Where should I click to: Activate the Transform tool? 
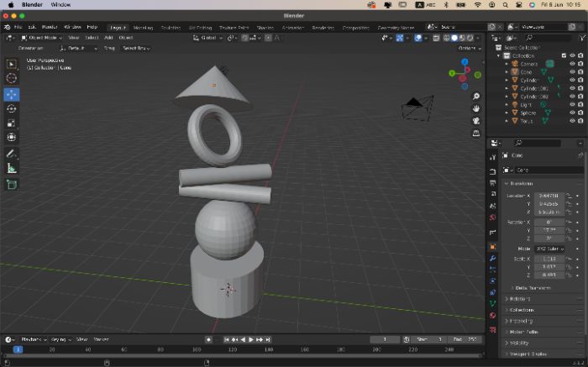(12, 137)
